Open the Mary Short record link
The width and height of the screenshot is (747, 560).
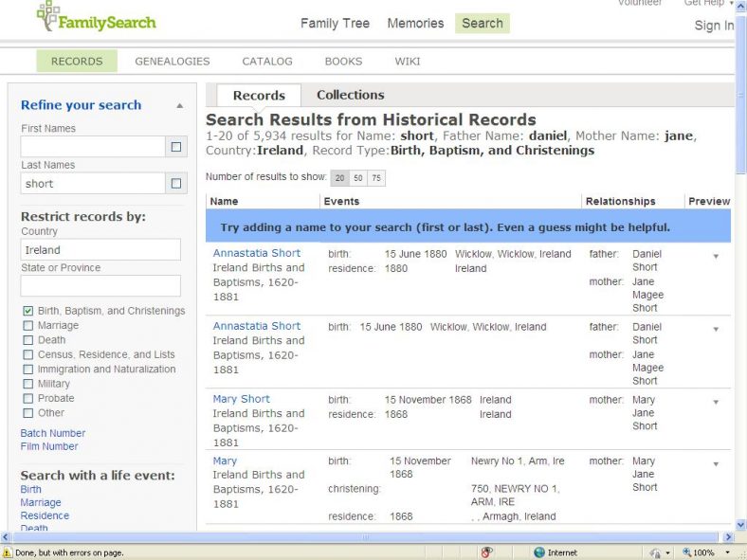[241, 399]
